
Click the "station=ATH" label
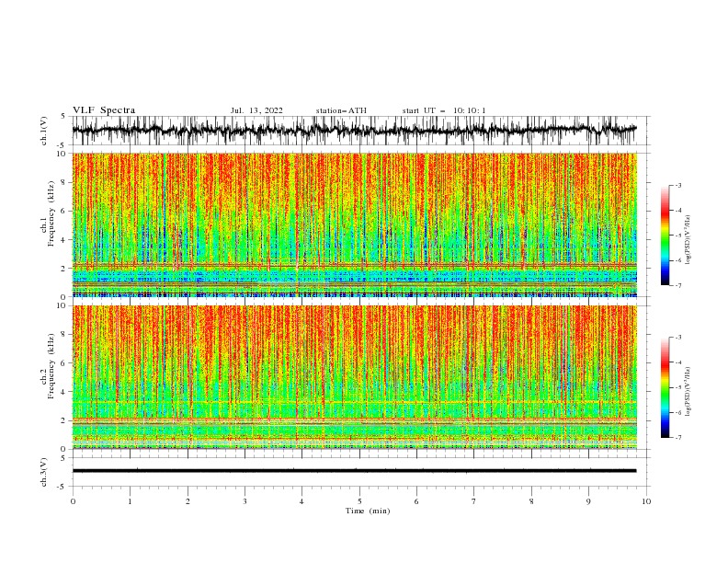[341, 110]
